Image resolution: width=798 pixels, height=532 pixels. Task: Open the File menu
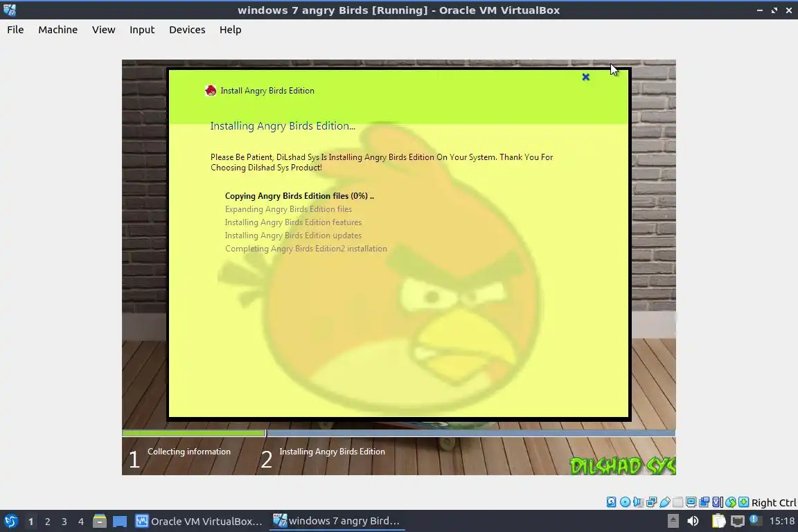click(15, 30)
